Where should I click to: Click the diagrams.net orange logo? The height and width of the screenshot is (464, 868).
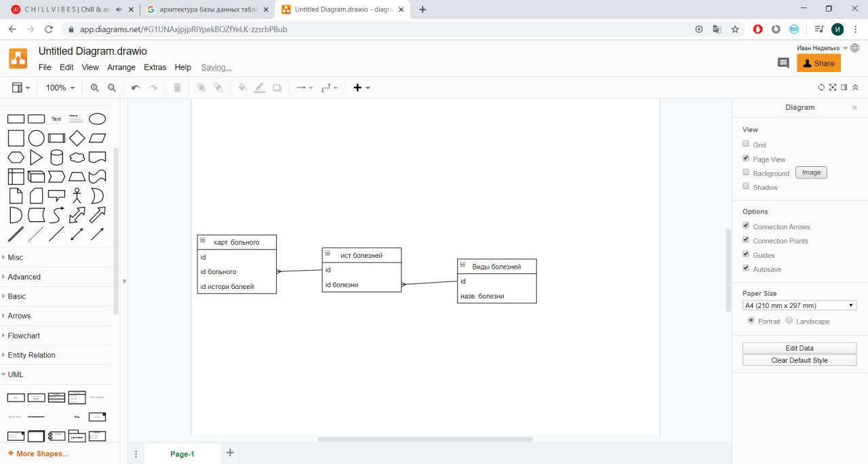18,59
